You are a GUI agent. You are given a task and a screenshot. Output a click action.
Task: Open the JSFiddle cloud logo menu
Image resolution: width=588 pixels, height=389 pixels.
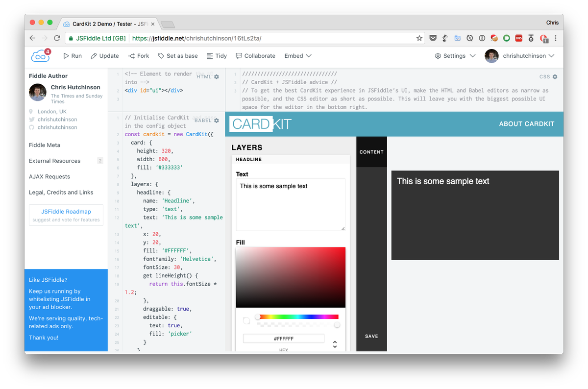click(x=41, y=56)
